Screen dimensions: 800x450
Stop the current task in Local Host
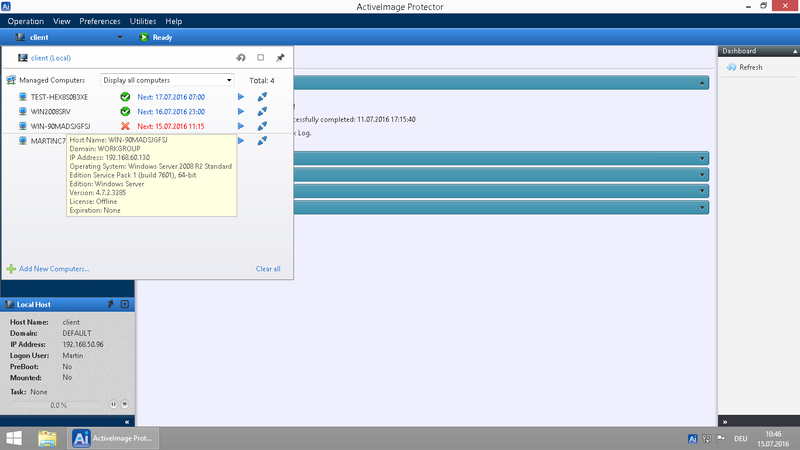pos(124,404)
